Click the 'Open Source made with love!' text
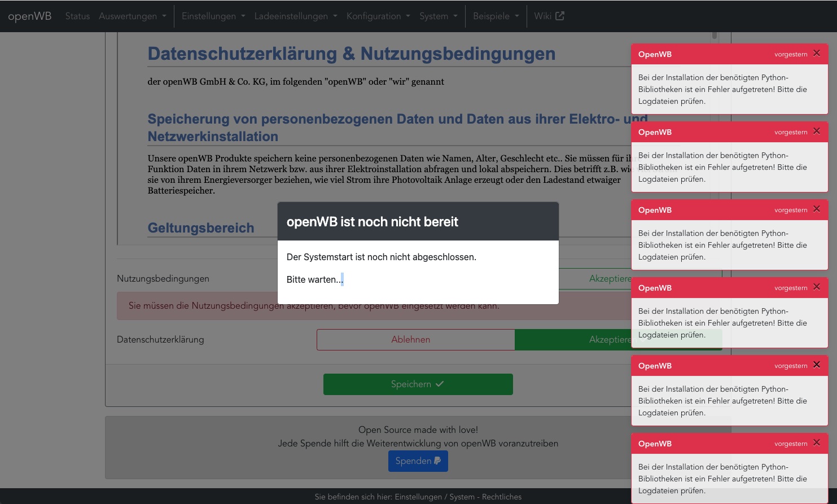Image resolution: width=837 pixels, height=504 pixels. point(418,430)
